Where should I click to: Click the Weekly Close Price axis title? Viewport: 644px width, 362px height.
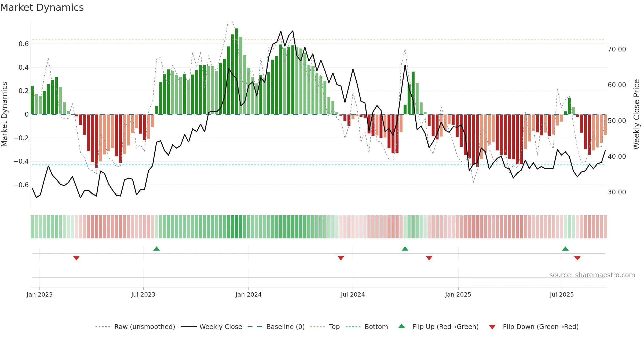click(637, 114)
